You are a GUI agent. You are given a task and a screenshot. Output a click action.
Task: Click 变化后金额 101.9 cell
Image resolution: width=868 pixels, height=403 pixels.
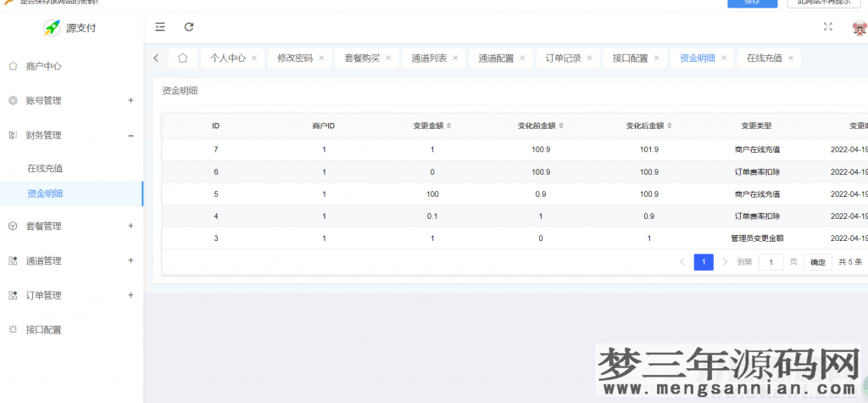(x=649, y=149)
